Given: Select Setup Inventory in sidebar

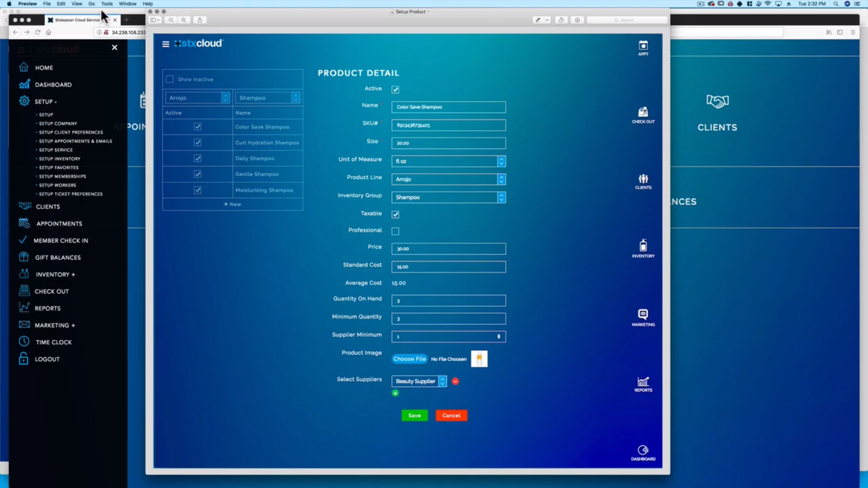Looking at the screenshot, I should pyautogui.click(x=59, y=159).
